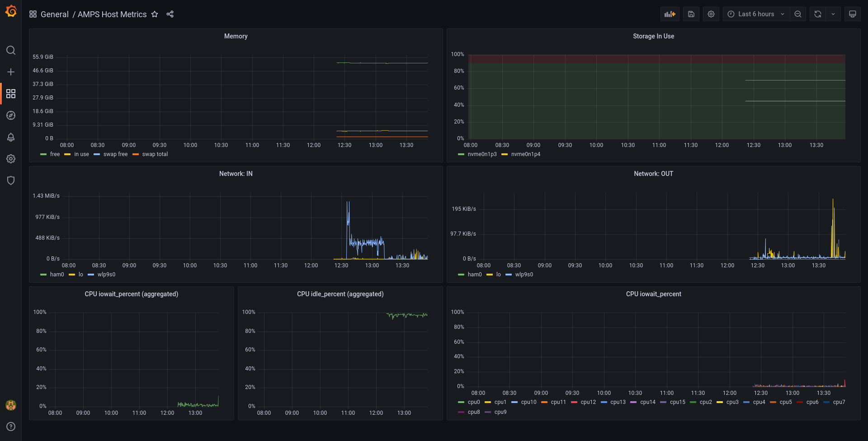Open Alerting with the bell icon
868x441 pixels.
point(11,137)
